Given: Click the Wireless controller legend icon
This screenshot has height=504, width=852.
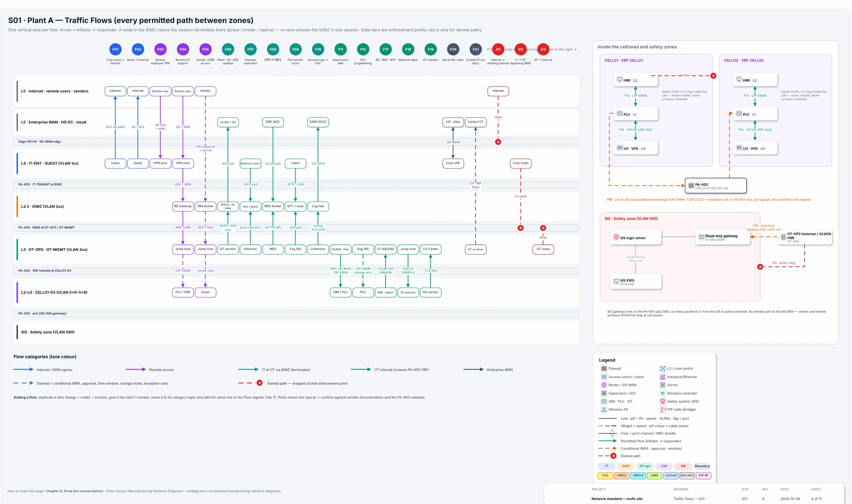Looking at the screenshot, I should click(662, 393).
